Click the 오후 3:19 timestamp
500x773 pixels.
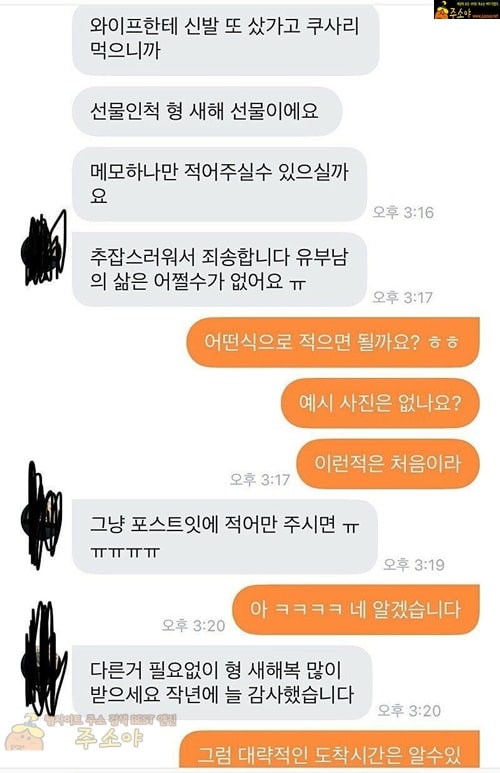point(414,564)
